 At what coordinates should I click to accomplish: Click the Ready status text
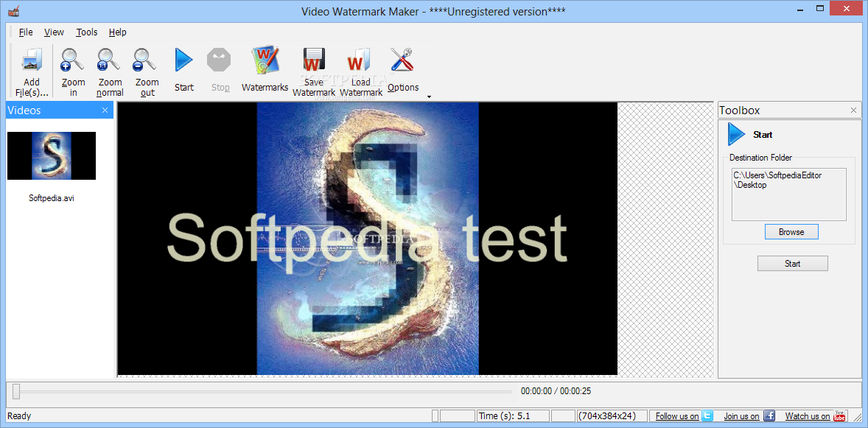coord(19,415)
